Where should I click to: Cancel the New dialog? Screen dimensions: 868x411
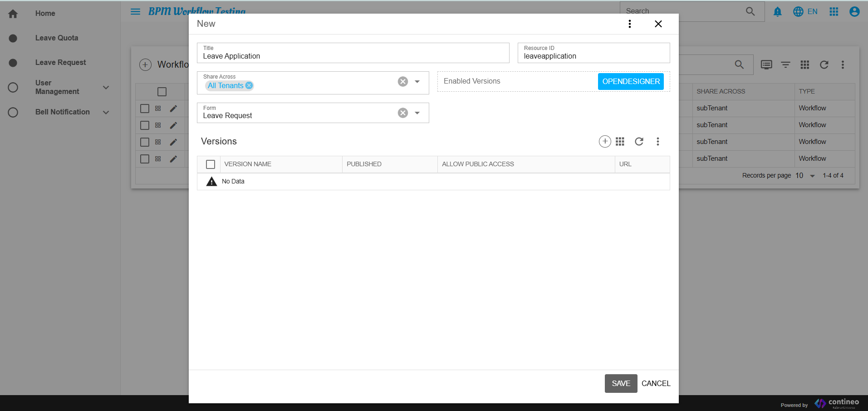tap(656, 384)
